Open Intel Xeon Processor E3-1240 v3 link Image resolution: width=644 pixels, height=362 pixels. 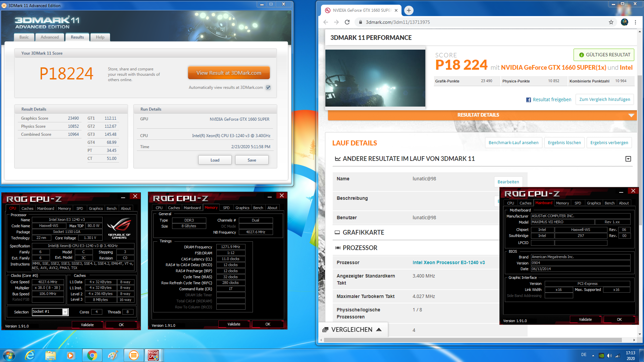449,262
